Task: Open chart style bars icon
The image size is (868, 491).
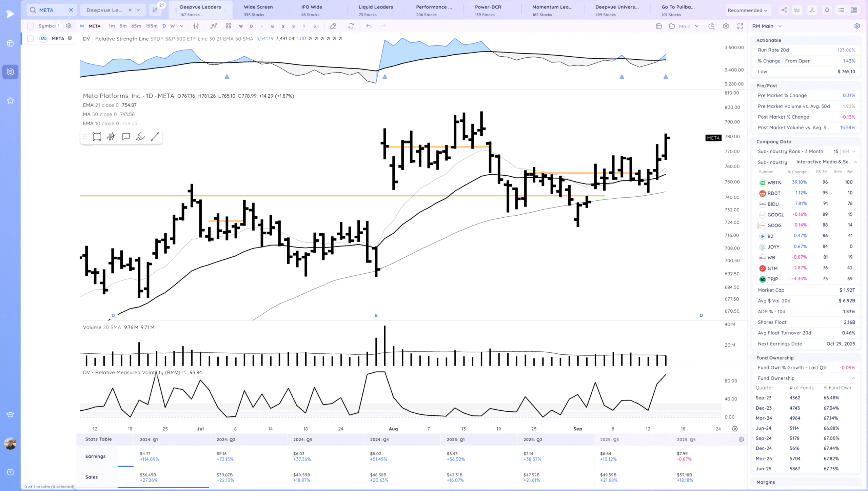Action: coord(196,26)
